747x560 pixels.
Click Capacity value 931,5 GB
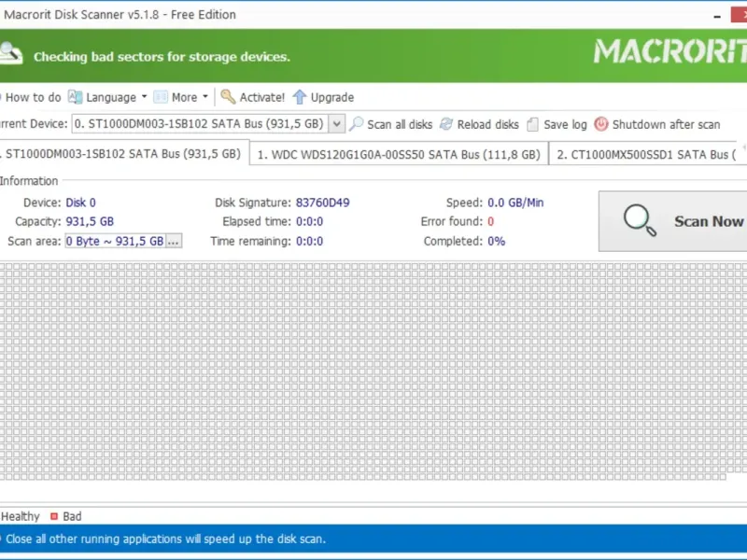[90, 221]
